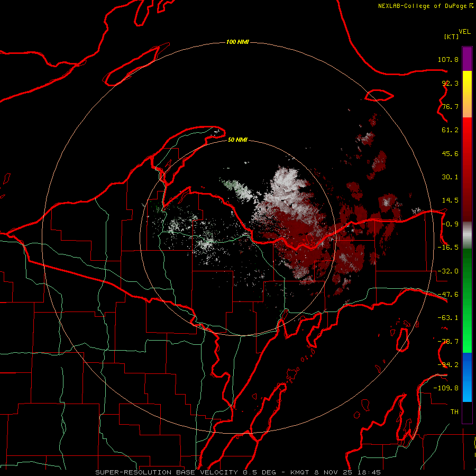
Task: Select the 92.3 velocity scale value
Action: coord(450,83)
